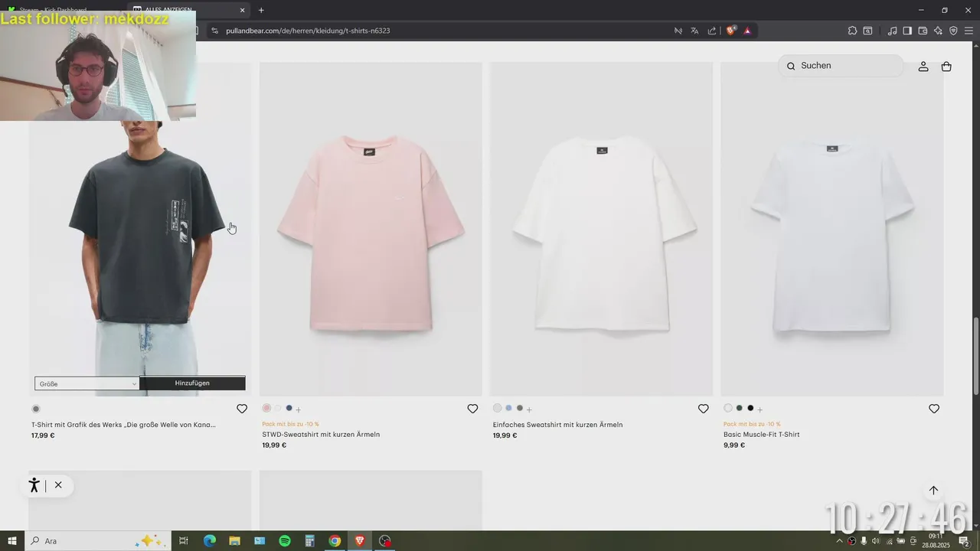Click the white Einfaches Sweatshirt product image
980x551 pixels.
tap(601, 229)
